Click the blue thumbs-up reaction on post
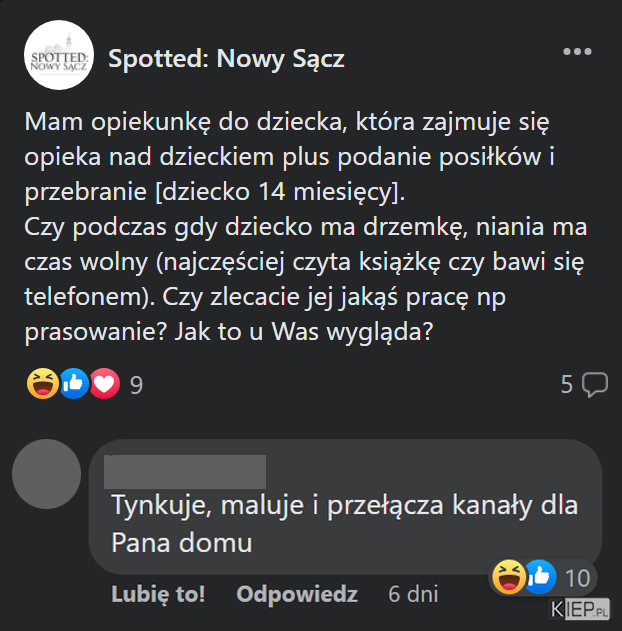Viewport: 622px width, 631px height. tap(74, 384)
